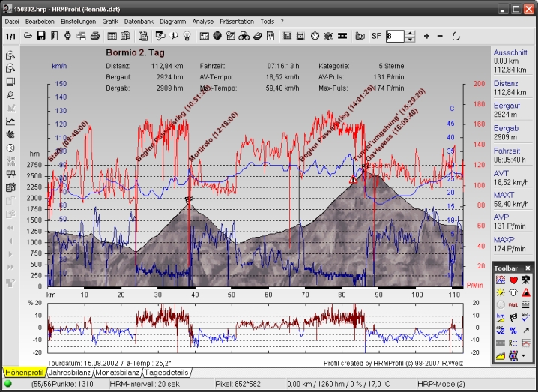Click the red heart icon in Toolbar
Screen dimensions: 538x392
[513, 279]
